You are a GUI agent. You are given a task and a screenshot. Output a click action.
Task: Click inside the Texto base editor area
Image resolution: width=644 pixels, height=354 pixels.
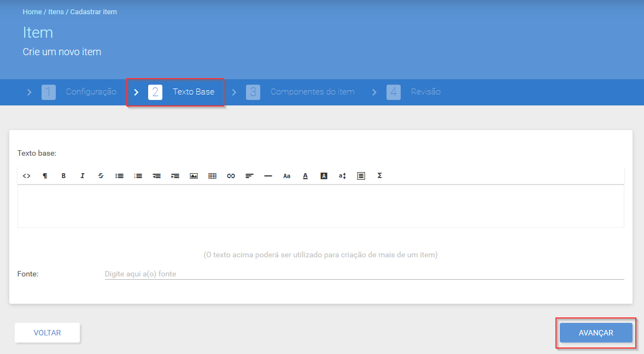[321, 206]
